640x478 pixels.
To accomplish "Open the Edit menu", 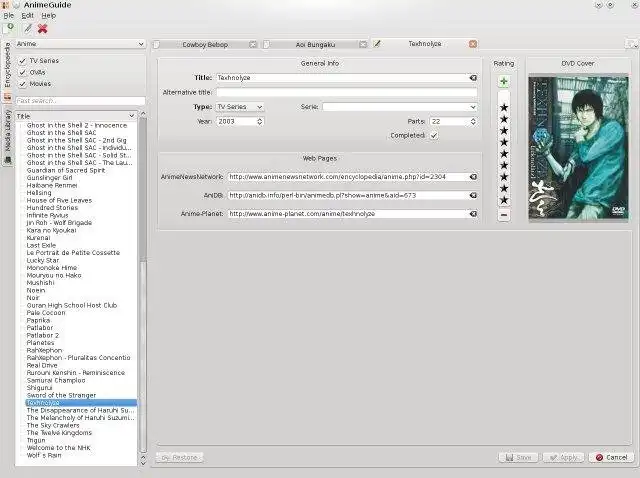I will tap(27, 16).
